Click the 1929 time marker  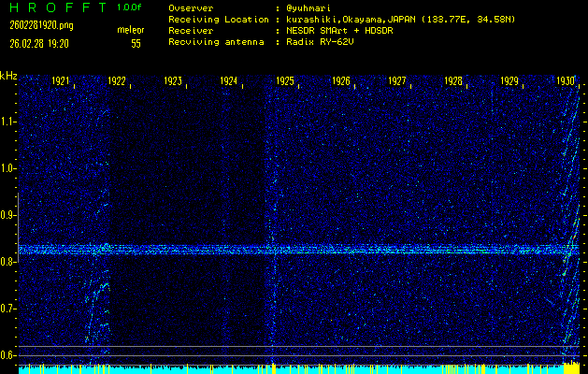click(x=509, y=81)
